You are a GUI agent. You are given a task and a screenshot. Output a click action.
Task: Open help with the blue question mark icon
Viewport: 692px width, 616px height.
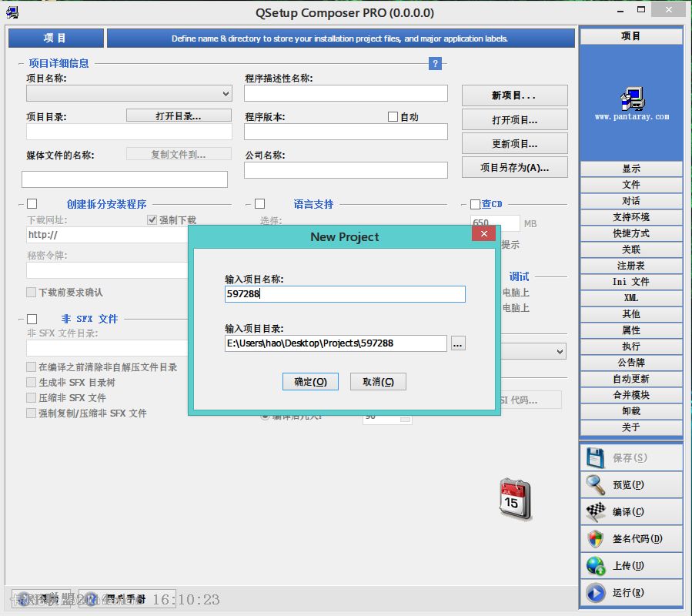(436, 64)
